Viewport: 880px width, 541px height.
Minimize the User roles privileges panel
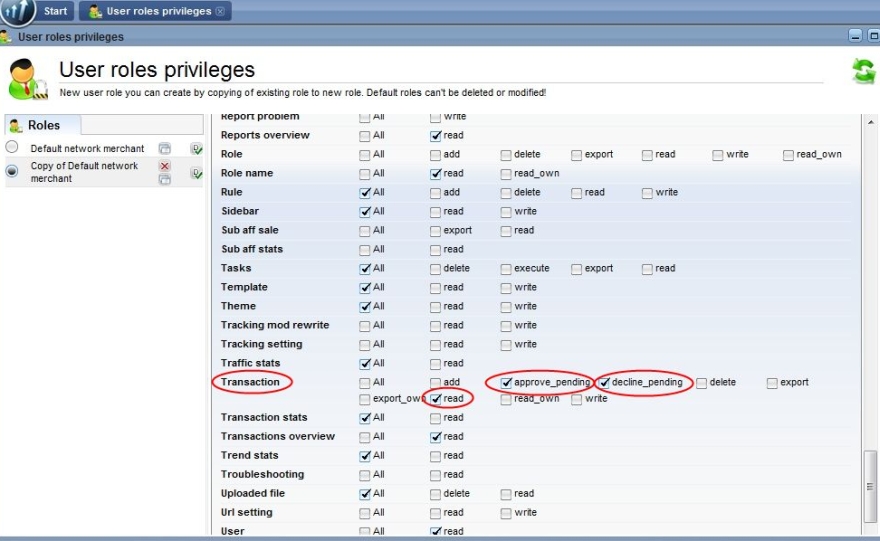coord(855,36)
